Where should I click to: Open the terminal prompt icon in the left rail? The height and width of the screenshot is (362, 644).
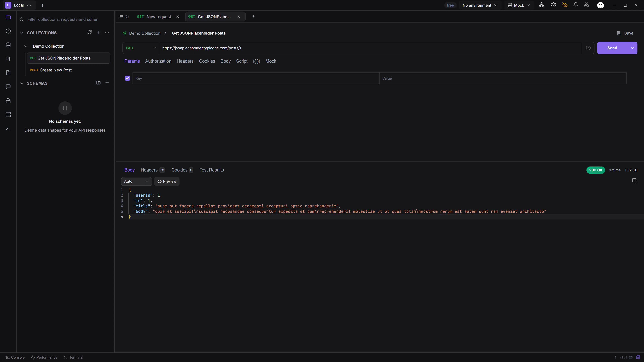coord(8,129)
